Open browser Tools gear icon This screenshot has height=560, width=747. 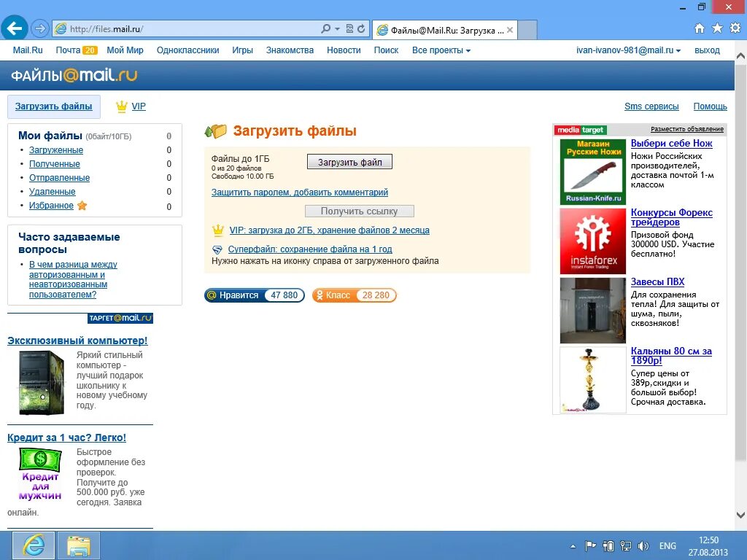[735, 28]
